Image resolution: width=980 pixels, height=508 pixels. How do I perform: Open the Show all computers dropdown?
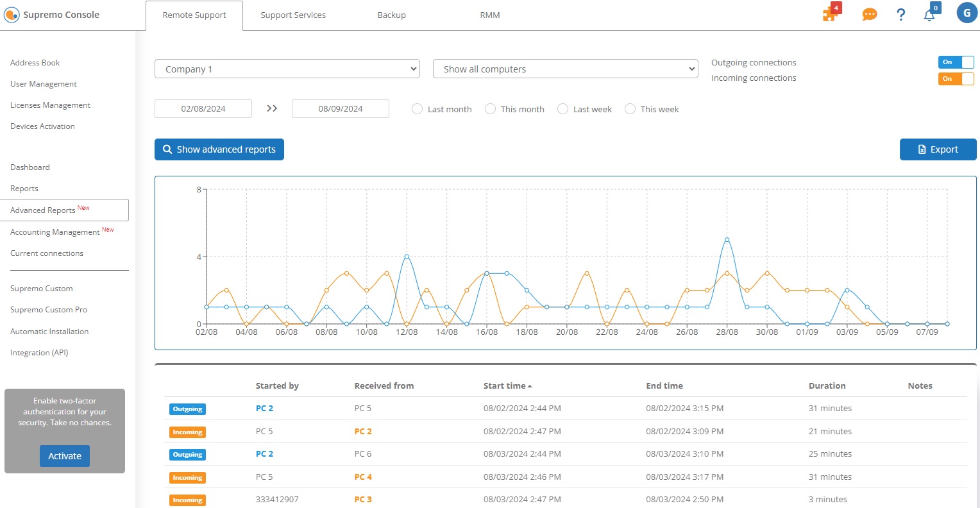pyautogui.click(x=565, y=69)
